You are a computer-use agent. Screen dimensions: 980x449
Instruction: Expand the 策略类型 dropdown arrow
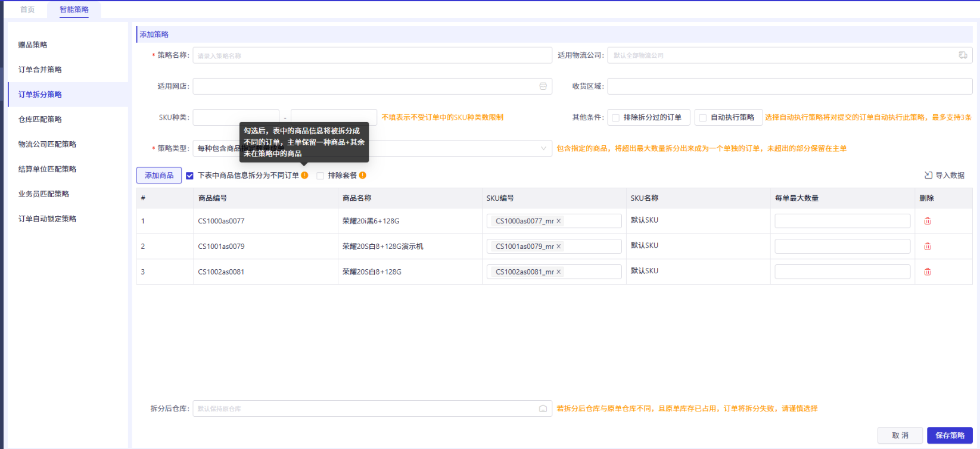pos(543,148)
